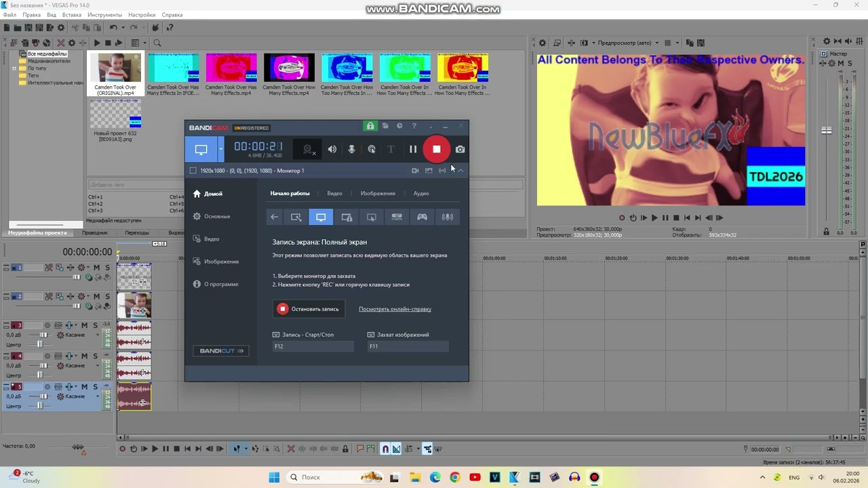The width and height of the screenshot is (868, 488).
Task: Open track 1 automation settings dropdown arrow
Action: [x=87, y=268]
